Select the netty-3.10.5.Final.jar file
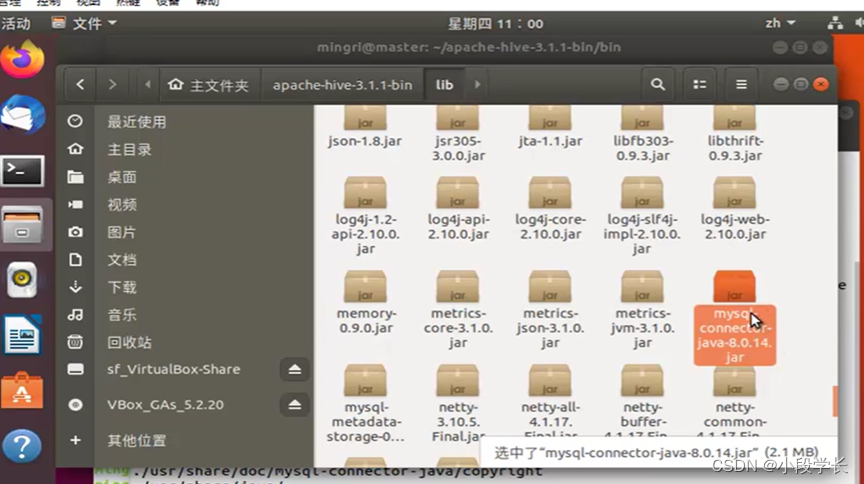 pos(458,404)
